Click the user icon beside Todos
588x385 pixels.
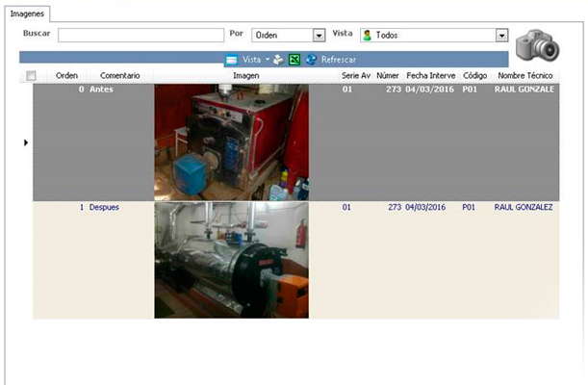(x=368, y=36)
